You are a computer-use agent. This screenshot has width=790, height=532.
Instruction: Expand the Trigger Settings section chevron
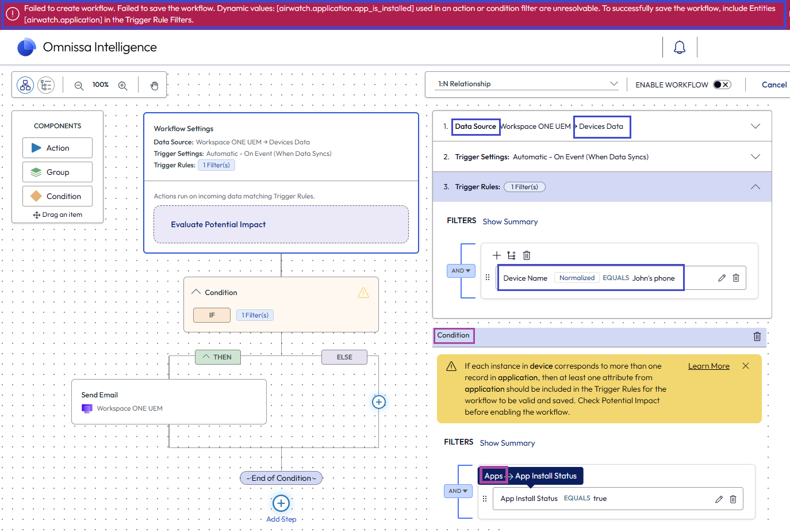click(756, 156)
